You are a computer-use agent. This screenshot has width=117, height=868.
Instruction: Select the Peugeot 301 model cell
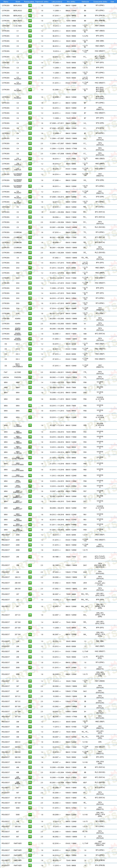pos(18,681)
